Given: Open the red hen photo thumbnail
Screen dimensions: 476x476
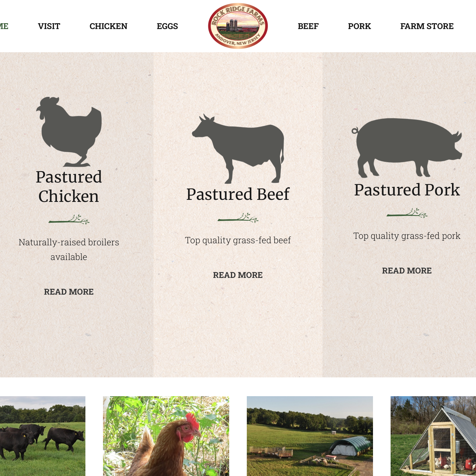Looking at the screenshot, I should pos(166,436).
